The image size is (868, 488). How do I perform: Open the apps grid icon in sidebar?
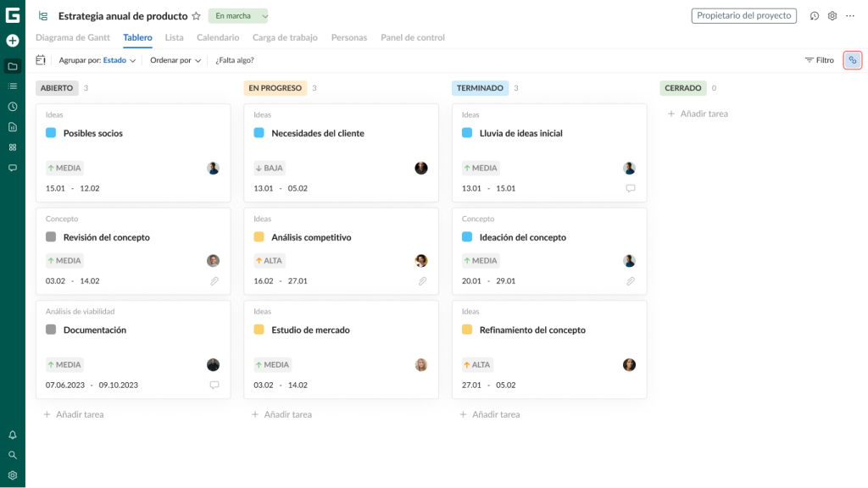pyautogui.click(x=12, y=147)
